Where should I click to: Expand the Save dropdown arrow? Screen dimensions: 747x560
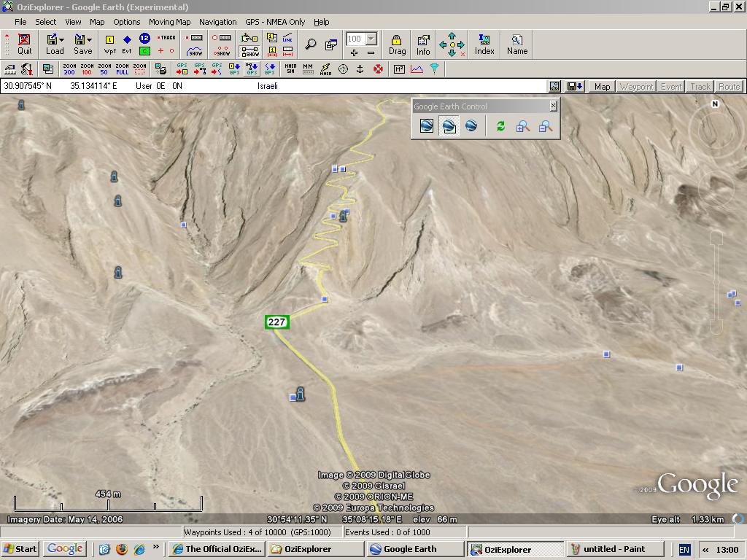(x=90, y=39)
